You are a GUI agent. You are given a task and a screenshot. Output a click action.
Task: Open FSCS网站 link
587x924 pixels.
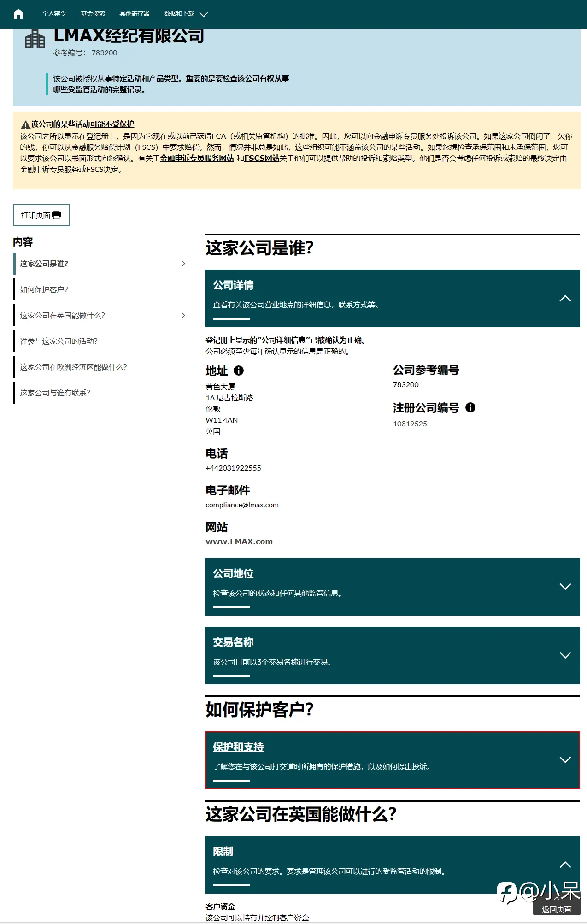point(262,158)
